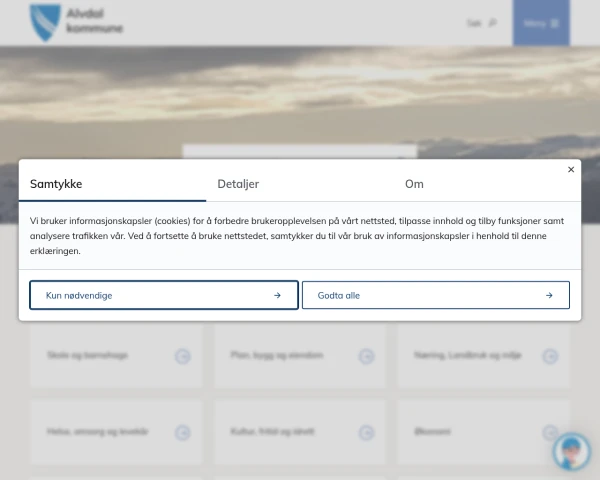Viewport: 600px width, 480px height.
Task: Click arrow icon on Kultur, fritid og idrett
Action: tap(367, 432)
